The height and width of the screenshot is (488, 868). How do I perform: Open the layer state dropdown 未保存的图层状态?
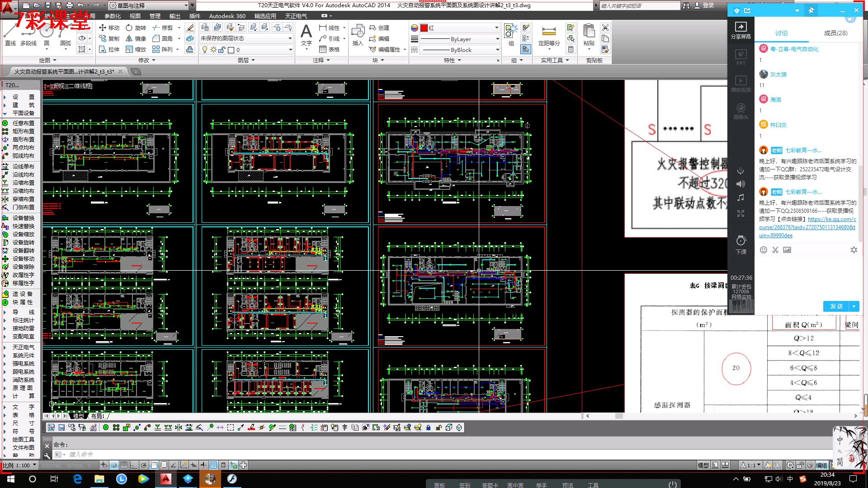point(246,38)
